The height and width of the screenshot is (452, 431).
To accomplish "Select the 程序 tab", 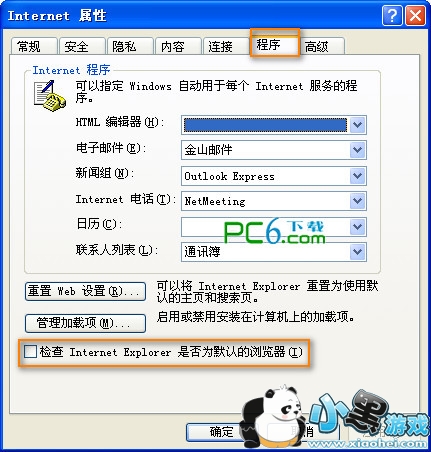I will [x=275, y=44].
